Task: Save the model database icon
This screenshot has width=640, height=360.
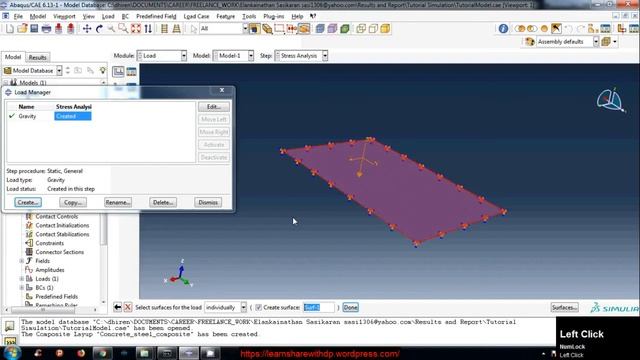Action: [x=34, y=29]
